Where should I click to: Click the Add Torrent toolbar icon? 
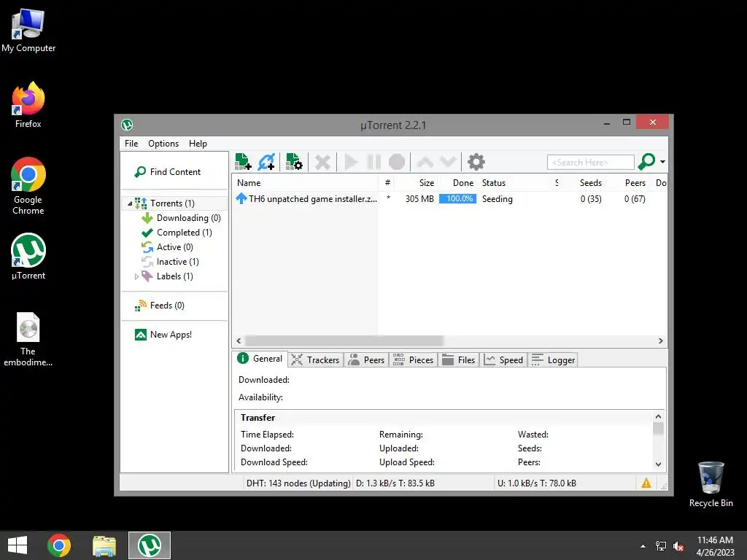243,162
